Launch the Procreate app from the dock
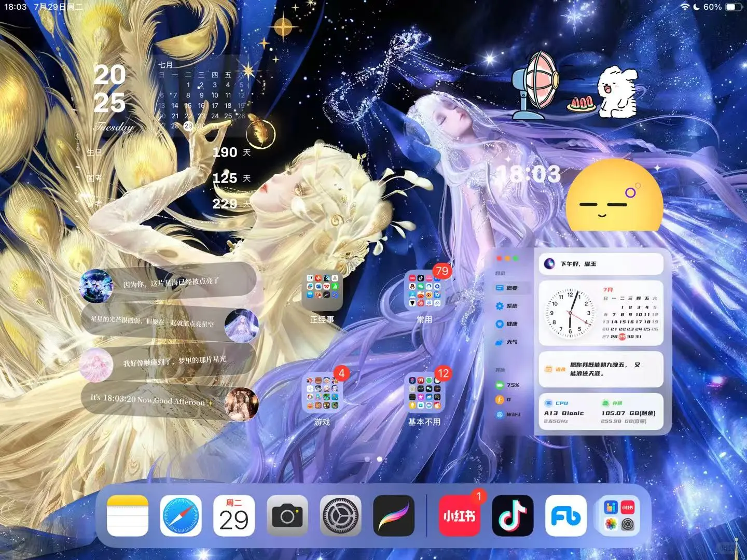Screen dimensions: 747x560 (394, 515)
